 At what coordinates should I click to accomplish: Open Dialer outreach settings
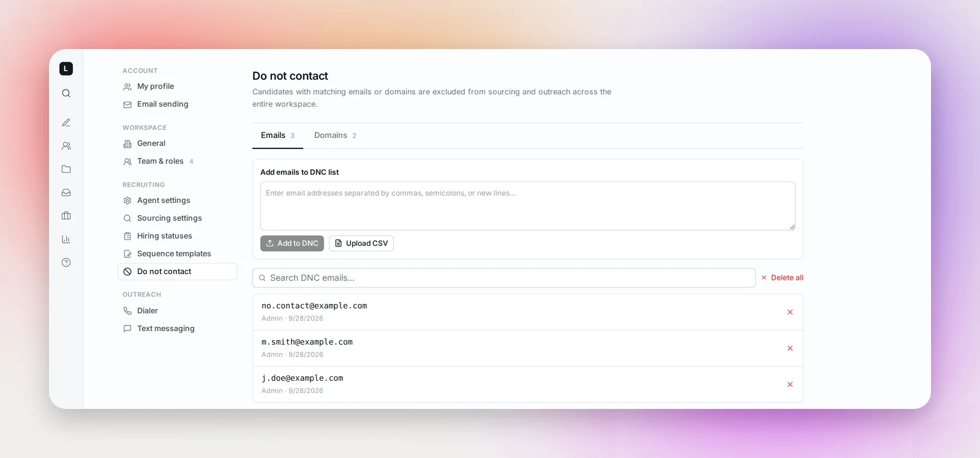coord(177,311)
